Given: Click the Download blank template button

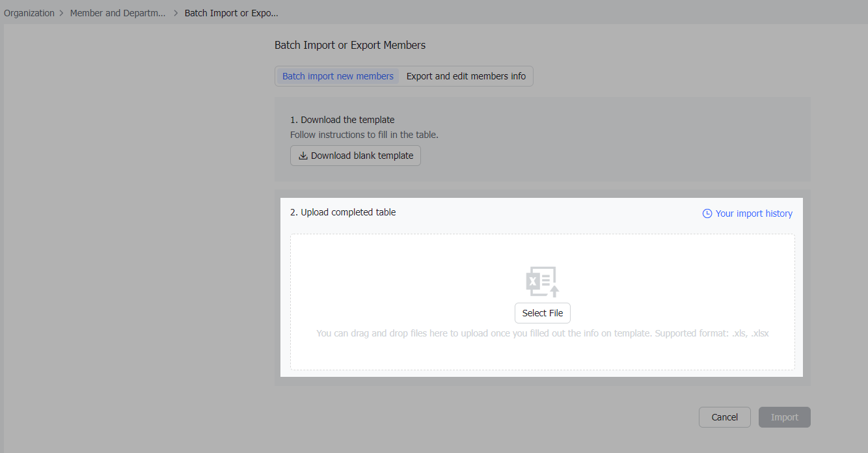Looking at the screenshot, I should tap(355, 156).
